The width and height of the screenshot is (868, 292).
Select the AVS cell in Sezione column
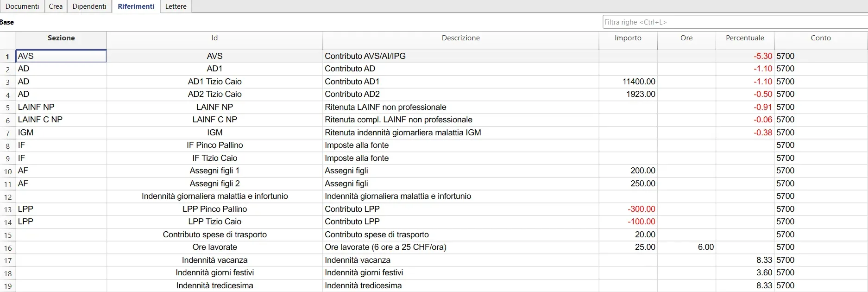(61, 56)
